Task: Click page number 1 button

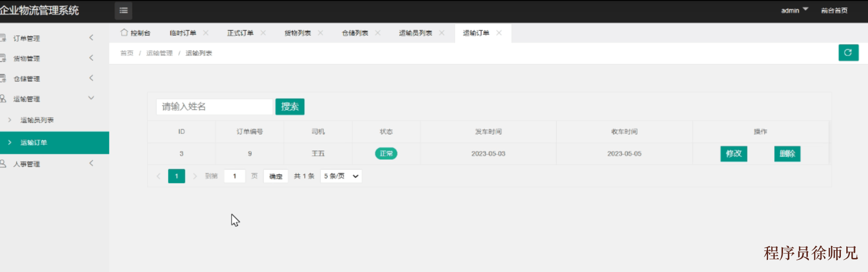Action: (x=177, y=176)
